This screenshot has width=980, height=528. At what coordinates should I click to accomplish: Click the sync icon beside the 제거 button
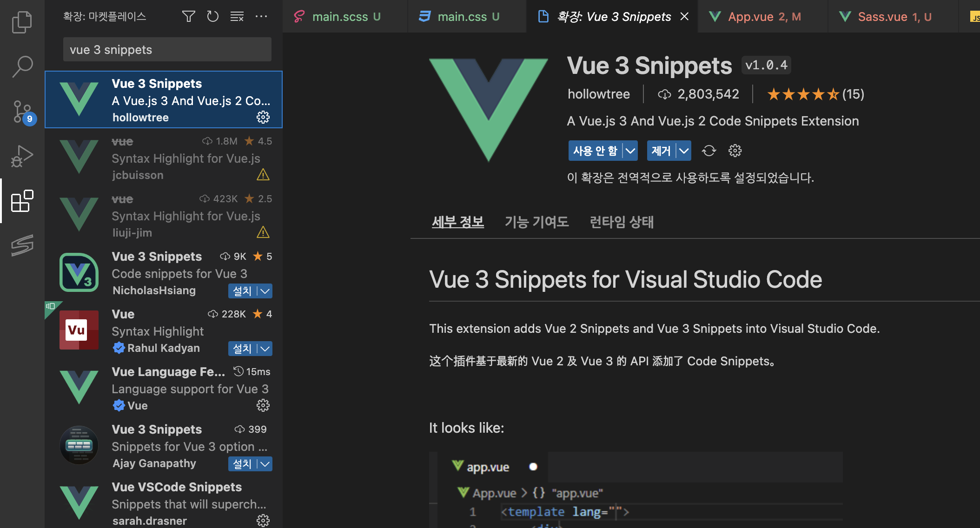[x=709, y=151]
